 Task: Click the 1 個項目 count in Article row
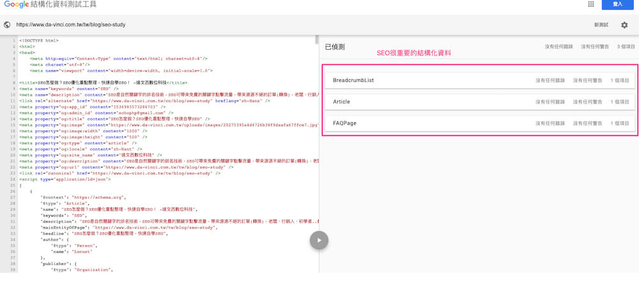tap(620, 102)
